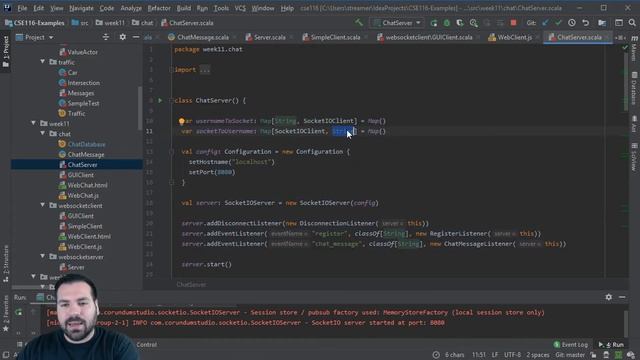The height and width of the screenshot is (360, 640).
Task: Open the Run panel settings gear
Action: tap(609, 297)
